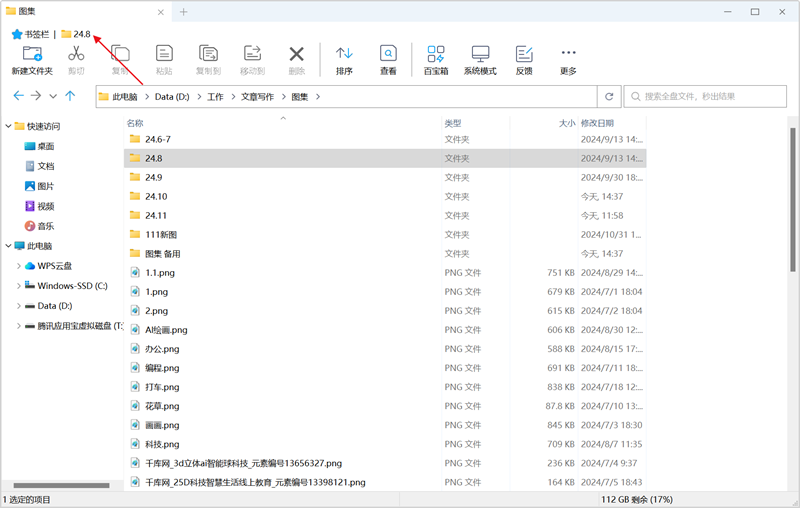Collapse the 此电脑 tree section
Viewport: 800px width, 508px height.
coord(8,246)
